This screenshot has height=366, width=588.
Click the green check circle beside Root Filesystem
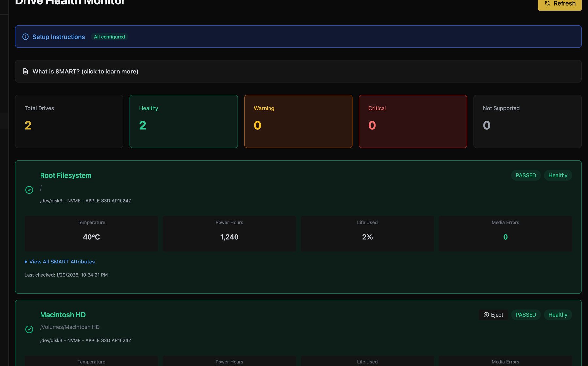click(x=29, y=190)
